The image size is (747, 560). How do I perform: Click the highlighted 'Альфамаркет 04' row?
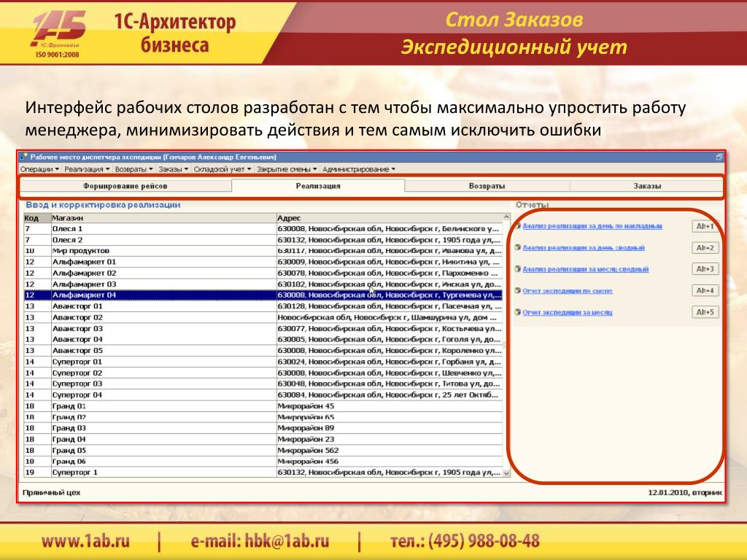tap(263, 295)
